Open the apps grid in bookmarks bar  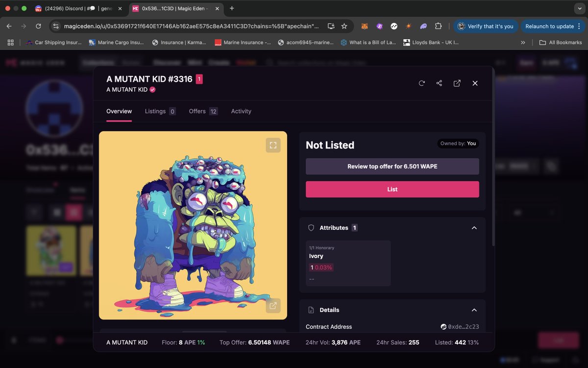point(11,43)
